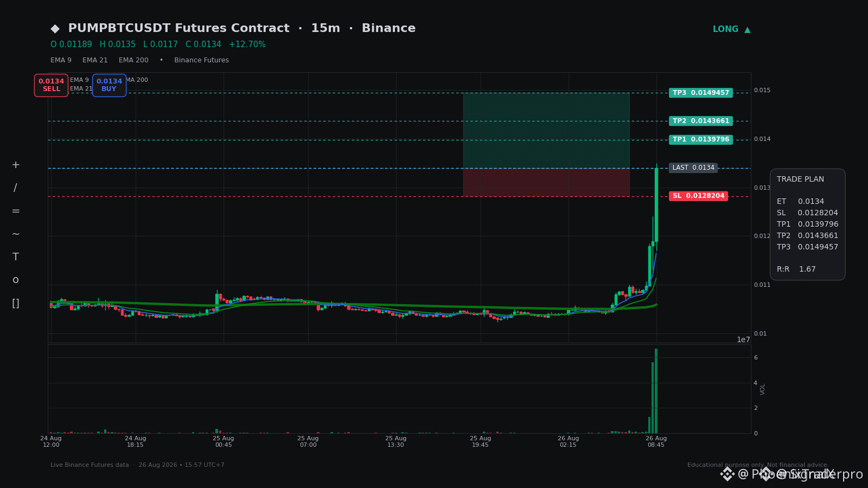Click the ET 0.0134 entry row
This screenshot has width=868, height=488.
tap(800, 201)
